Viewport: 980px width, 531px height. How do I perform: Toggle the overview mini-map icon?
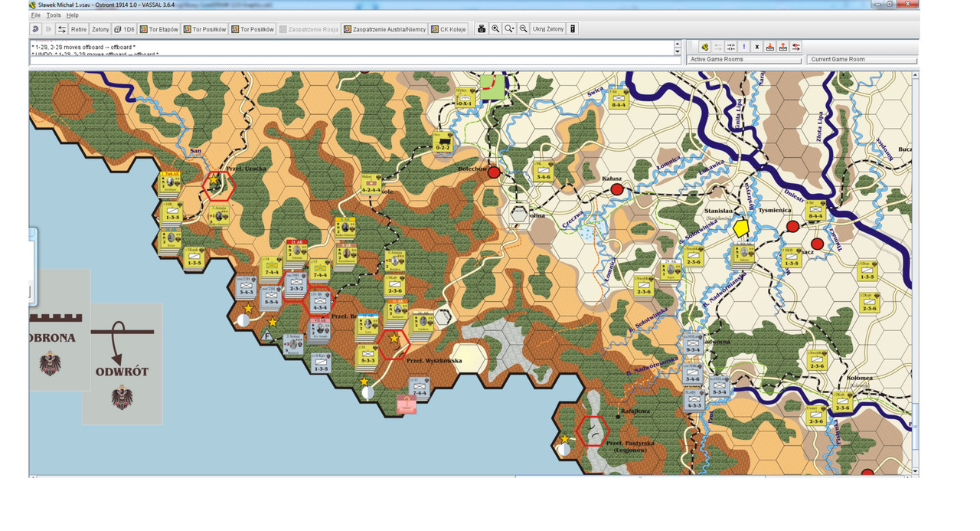tap(573, 29)
